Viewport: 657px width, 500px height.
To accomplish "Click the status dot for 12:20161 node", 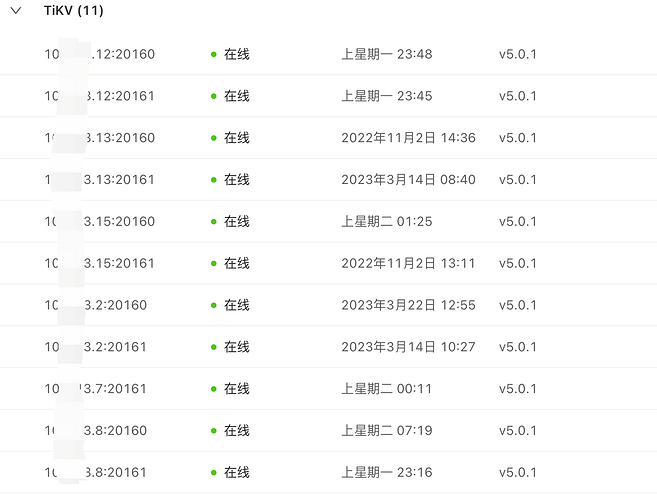I will click(x=214, y=96).
